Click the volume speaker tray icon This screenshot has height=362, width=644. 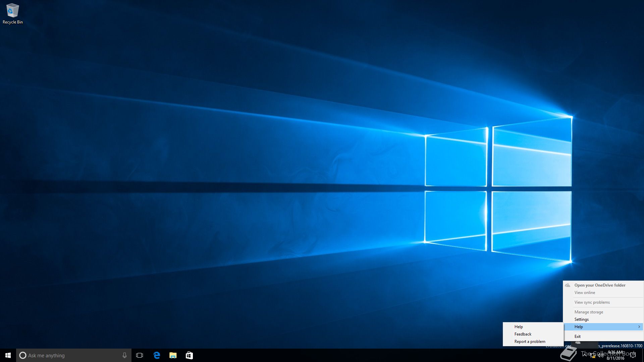(601, 355)
